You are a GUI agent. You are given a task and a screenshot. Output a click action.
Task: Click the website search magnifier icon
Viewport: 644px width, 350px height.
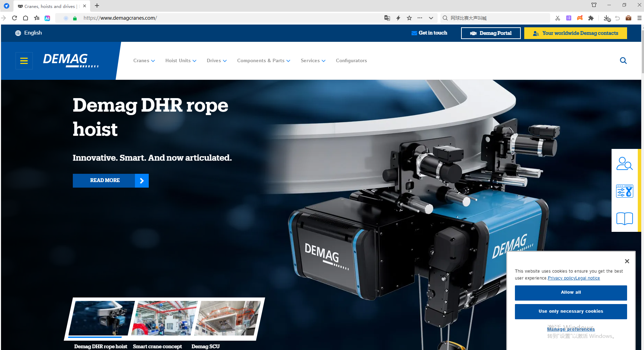623,61
